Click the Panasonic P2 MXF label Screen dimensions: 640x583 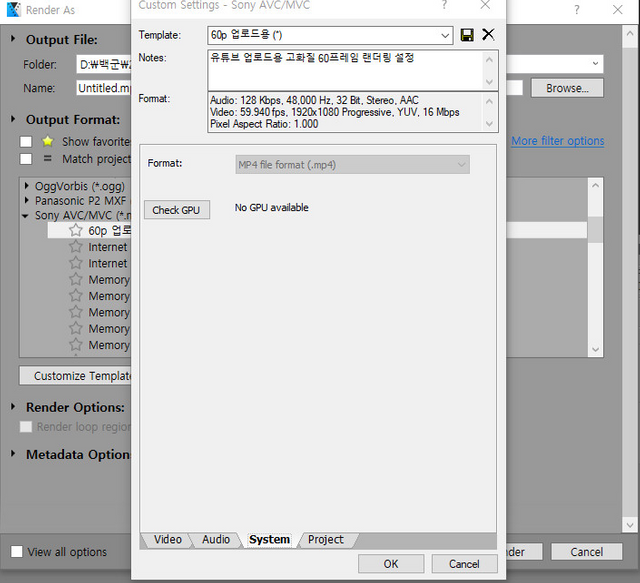tap(80, 201)
